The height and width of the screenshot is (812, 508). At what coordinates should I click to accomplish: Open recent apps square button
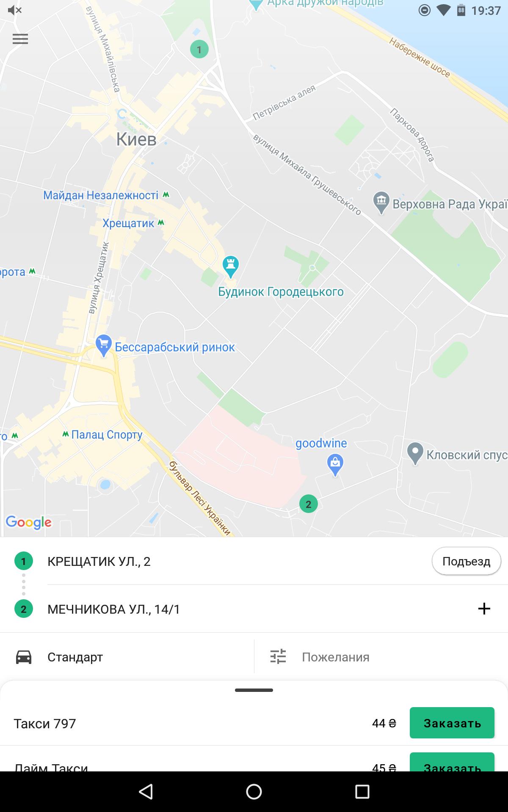point(362,791)
